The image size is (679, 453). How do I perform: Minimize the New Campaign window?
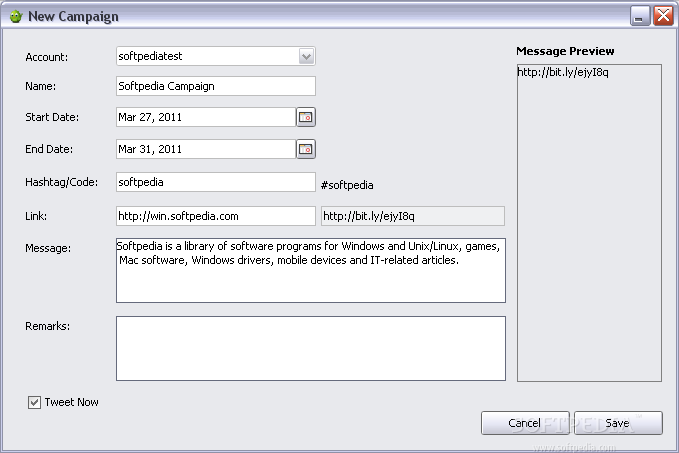tap(640, 16)
